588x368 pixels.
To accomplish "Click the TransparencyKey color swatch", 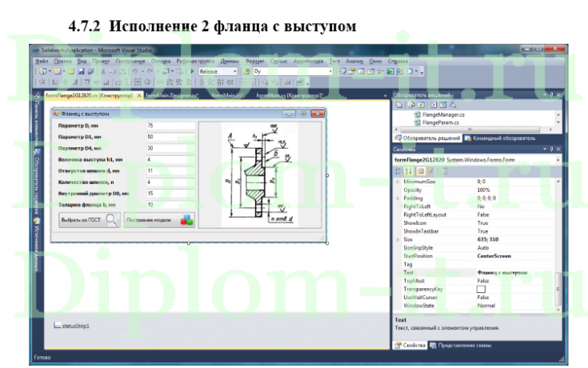I will [x=481, y=289].
